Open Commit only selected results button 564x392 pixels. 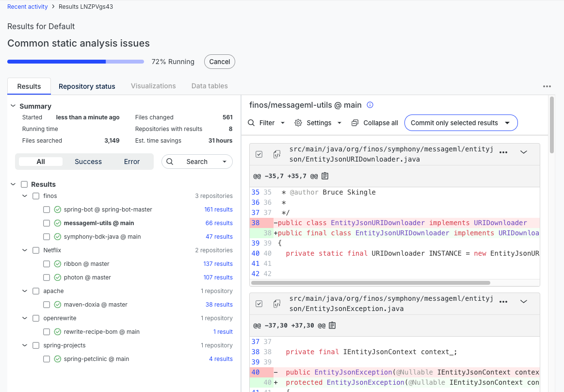tap(461, 123)
